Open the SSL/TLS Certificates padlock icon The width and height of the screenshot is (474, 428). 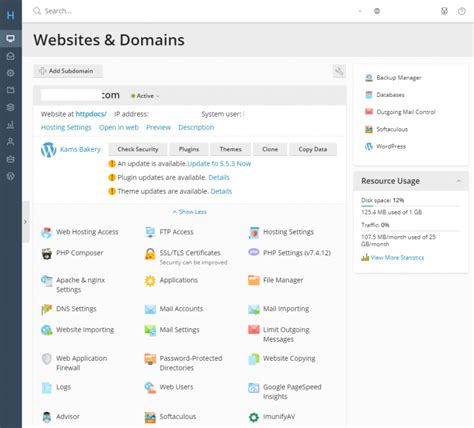[x=150, y=254]
